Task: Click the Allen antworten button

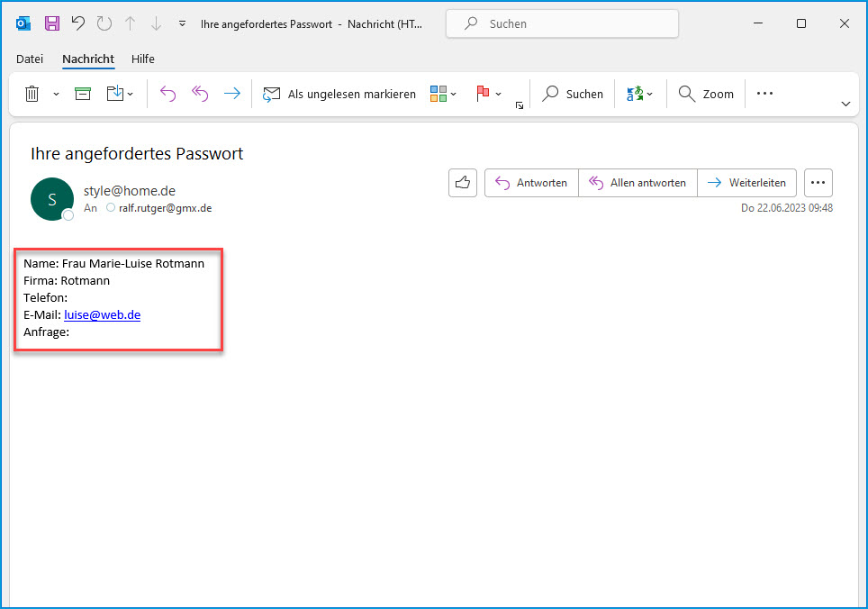Action: point(637,183)
